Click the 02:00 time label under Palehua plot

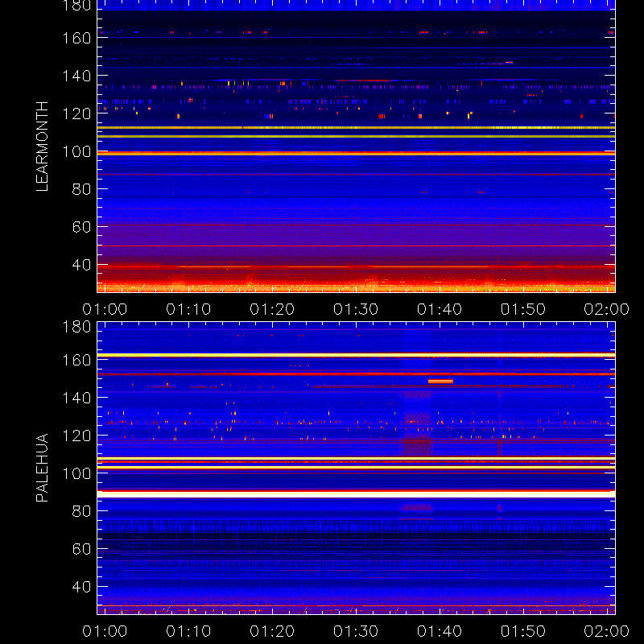click(607, 631)
